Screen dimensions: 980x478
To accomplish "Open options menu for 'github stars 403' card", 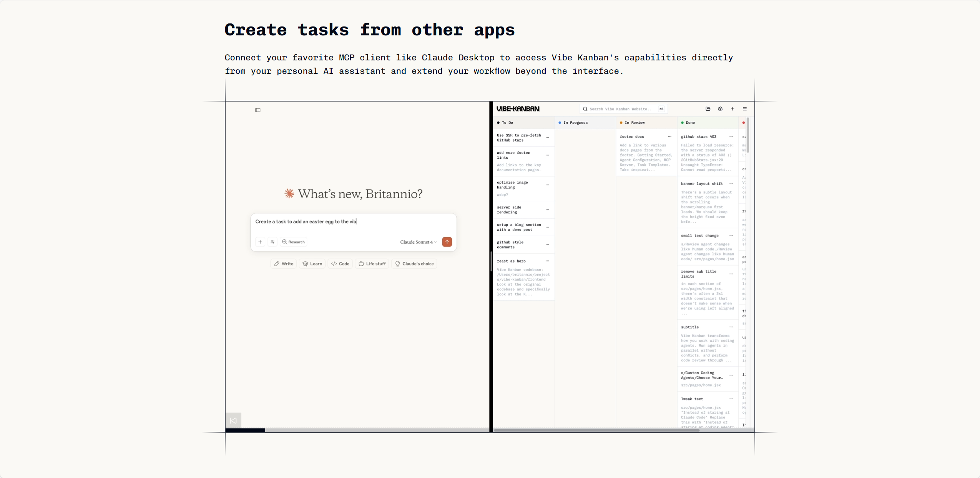I will tap(731, 137).
